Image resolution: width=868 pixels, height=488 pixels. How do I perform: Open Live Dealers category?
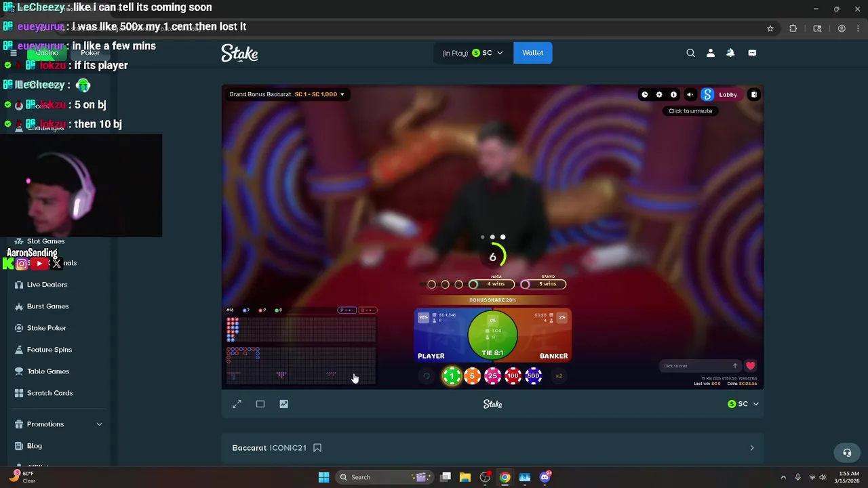pyautogui.click(x=47, y=285)
